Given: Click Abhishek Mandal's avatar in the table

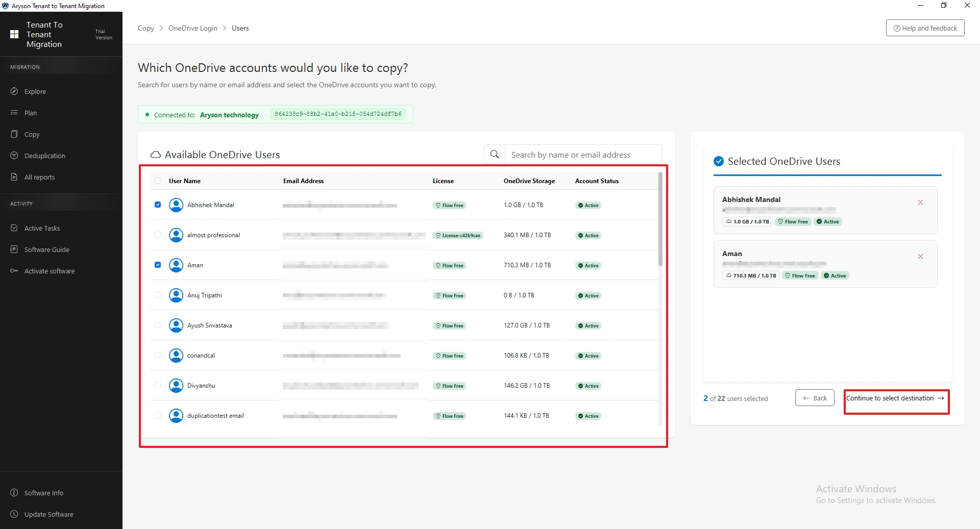Looking at the screenshot, I should pos(176,205).
